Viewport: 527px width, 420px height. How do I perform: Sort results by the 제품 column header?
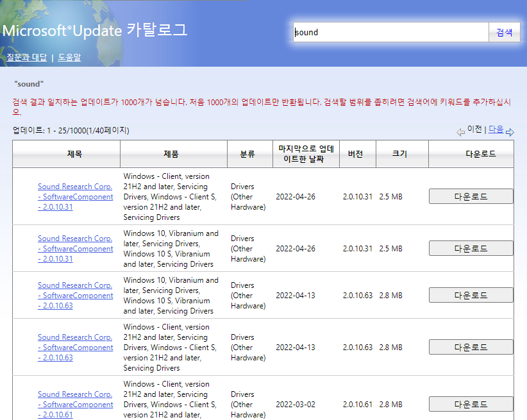point(173,153)
